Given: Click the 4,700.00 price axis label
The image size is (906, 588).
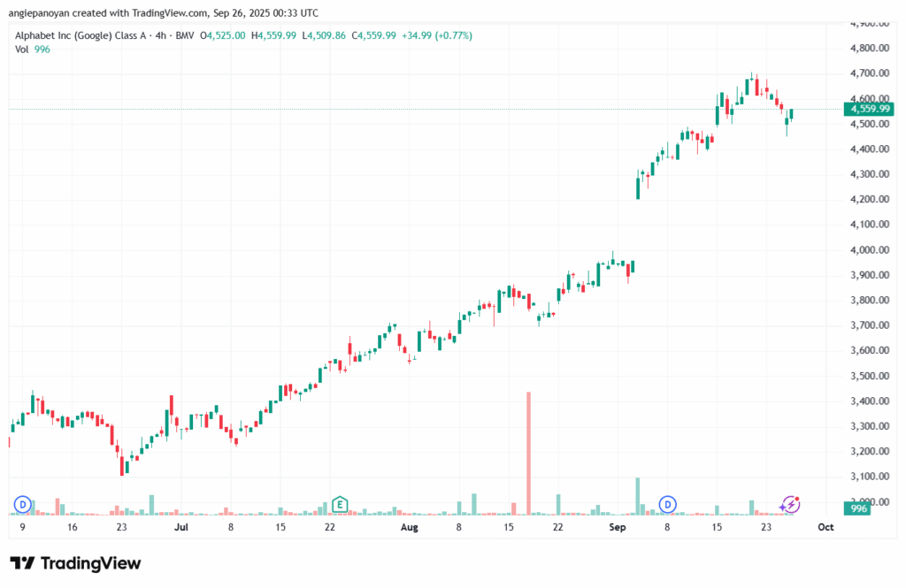Looking at the screenshot, I should click(870, 73).
